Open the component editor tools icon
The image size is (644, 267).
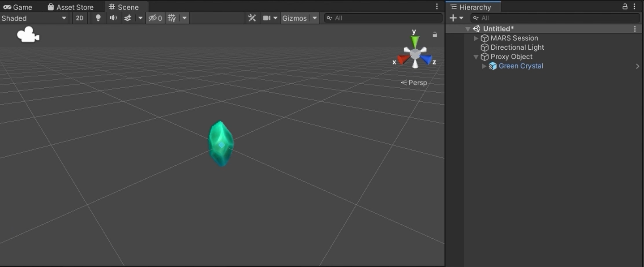coord(252,18)
